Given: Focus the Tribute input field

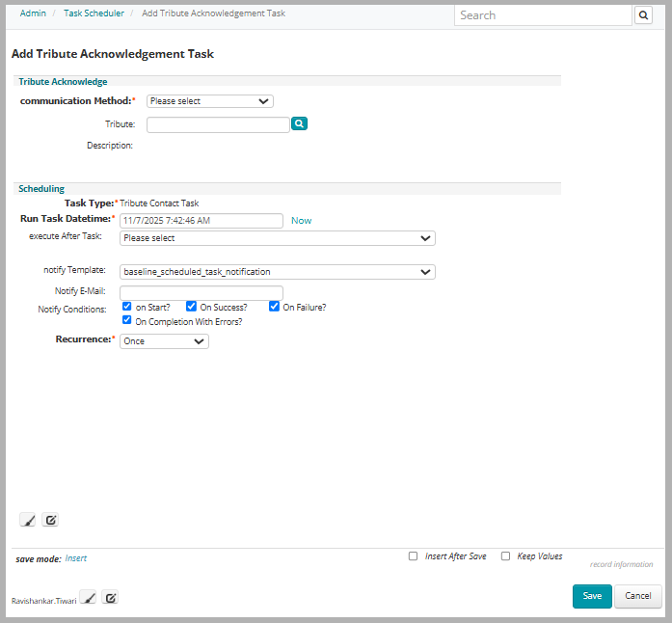Looking at the screenshot, I should [218, 124].
